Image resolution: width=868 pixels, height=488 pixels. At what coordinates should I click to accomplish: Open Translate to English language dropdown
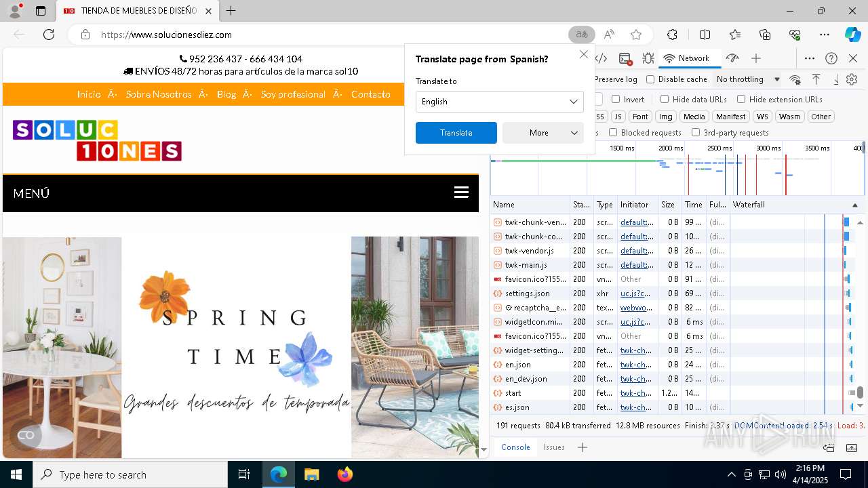(500, 102)
